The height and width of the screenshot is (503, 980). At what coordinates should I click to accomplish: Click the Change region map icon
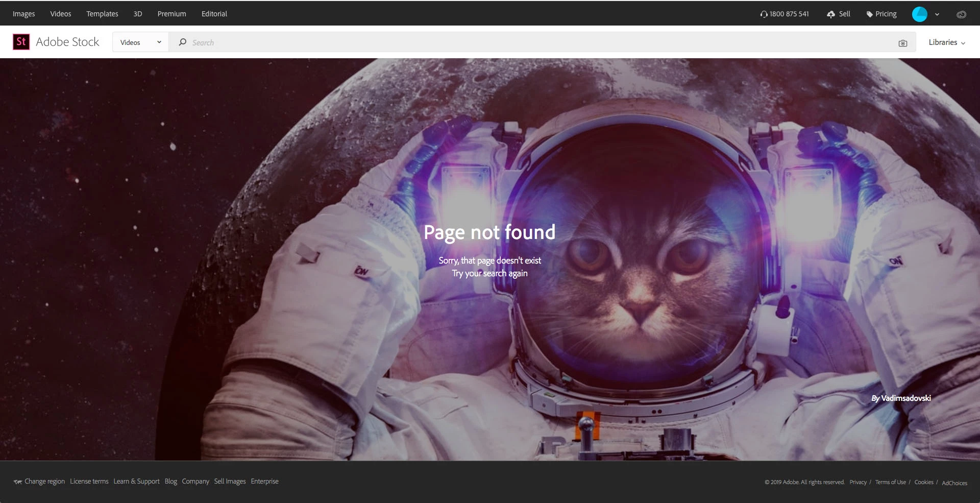click(x=18, y=482)
